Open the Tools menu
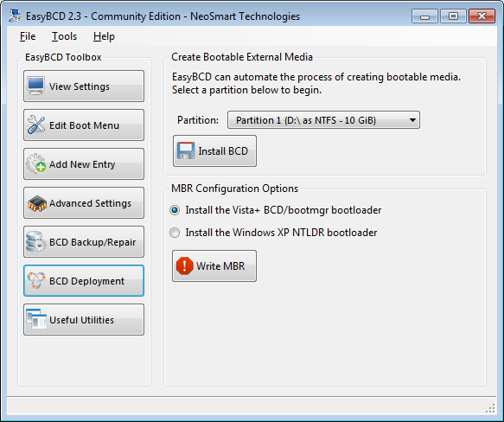The image size is (504, 422). pyautogui.click(x=64, y=36)
